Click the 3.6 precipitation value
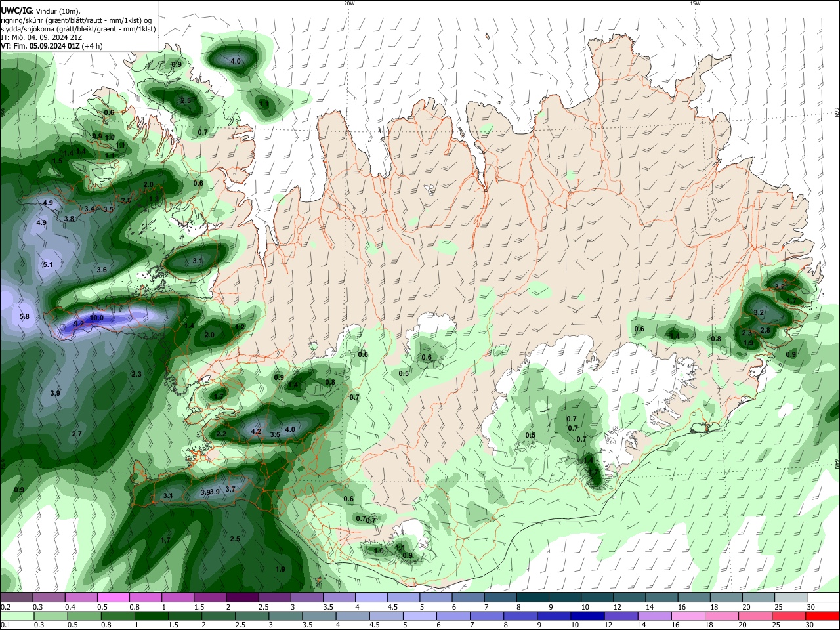Image resolution: width=840 pixels, height=630 pixels. [x=102, y=270]
